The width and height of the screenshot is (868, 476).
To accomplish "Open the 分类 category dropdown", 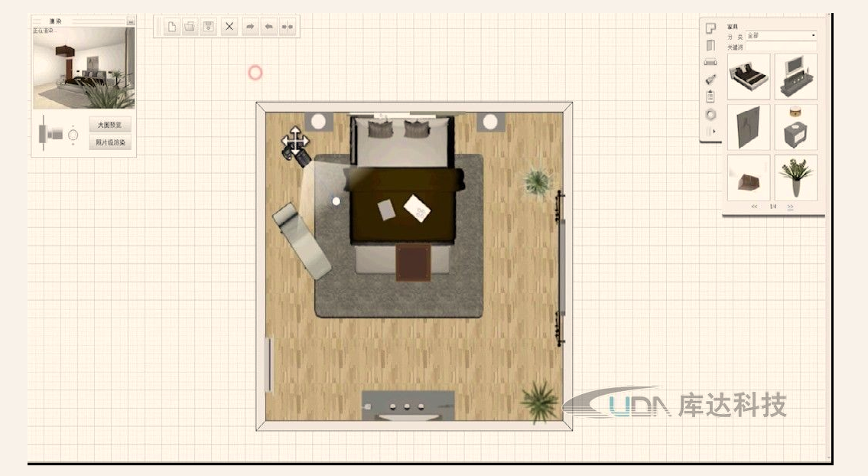I will pos(781,35).
